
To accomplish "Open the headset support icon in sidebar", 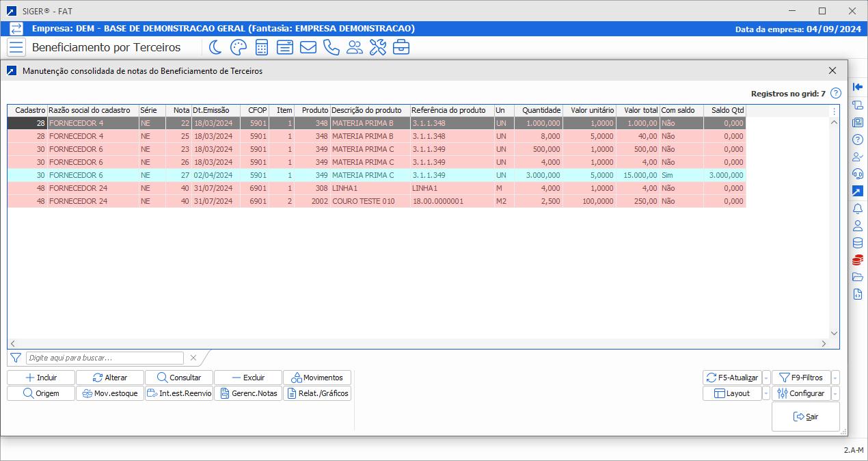I will tap(858, 174).
